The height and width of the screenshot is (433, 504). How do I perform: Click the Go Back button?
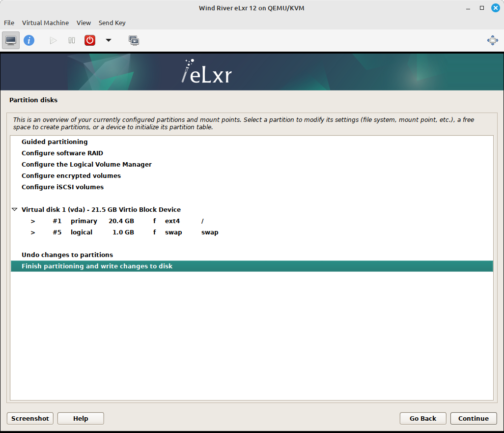[x=422, y=418]
